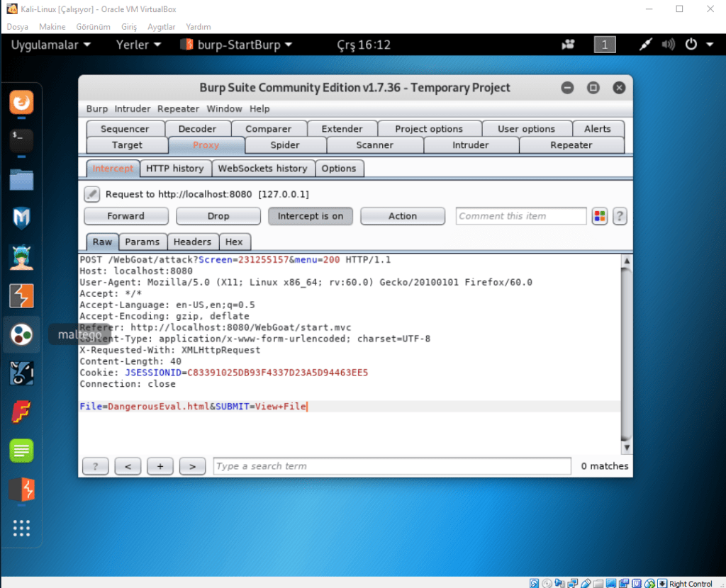Toggle the Intercept is on button
The image size is (726, 588).
[310, 216]
